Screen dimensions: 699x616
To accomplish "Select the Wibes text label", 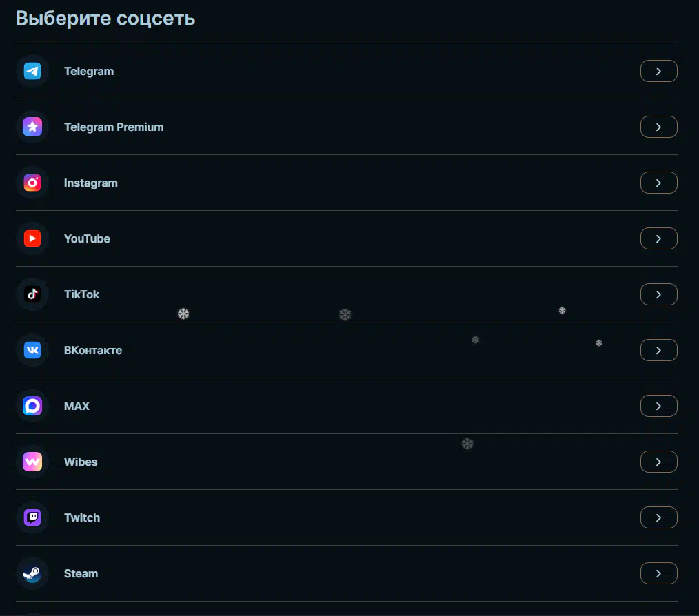I will [x=81, y=462].
